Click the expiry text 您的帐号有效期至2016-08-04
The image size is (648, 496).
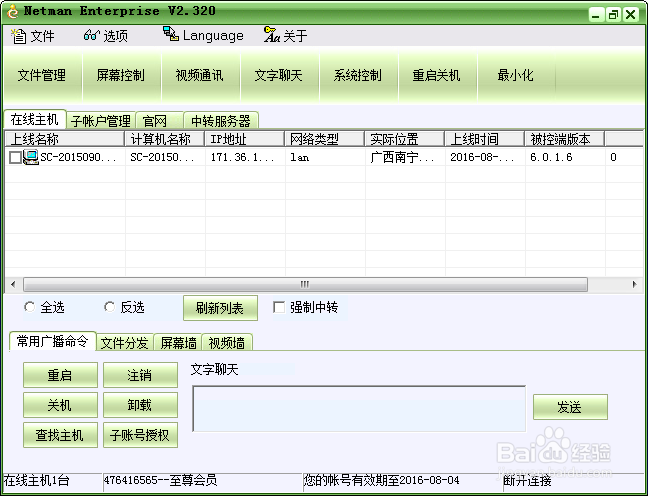click(382, 480)
